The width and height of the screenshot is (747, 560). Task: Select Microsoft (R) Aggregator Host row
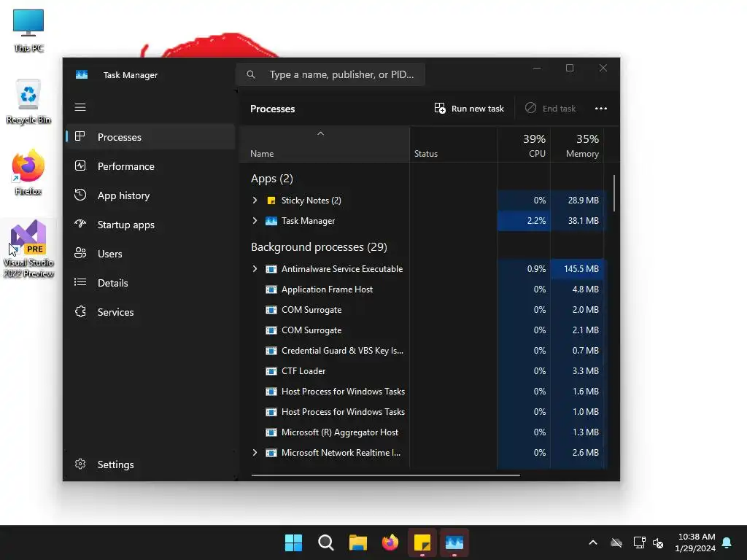pyautogui.click(x=422, y=432)
